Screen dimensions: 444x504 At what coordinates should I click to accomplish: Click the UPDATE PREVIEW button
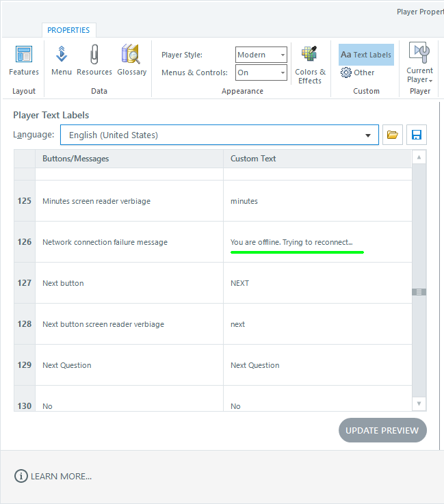pyautogui.click(x=382, y=430)
